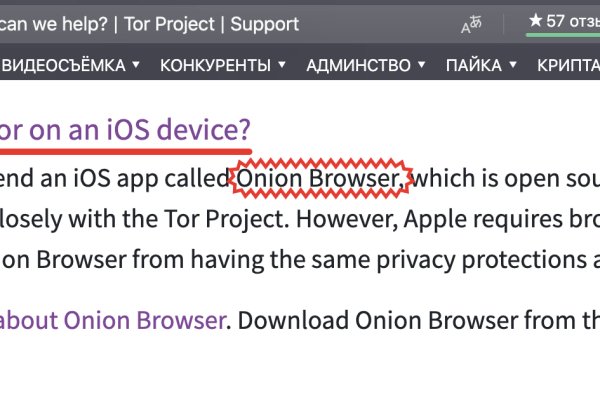
Task: Expand the arrow next to АДМИНСТВО
Action: (423, 66)
